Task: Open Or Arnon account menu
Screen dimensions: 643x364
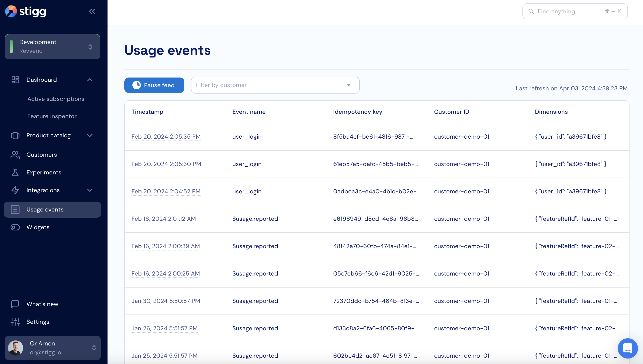Action: pos(52,348)
